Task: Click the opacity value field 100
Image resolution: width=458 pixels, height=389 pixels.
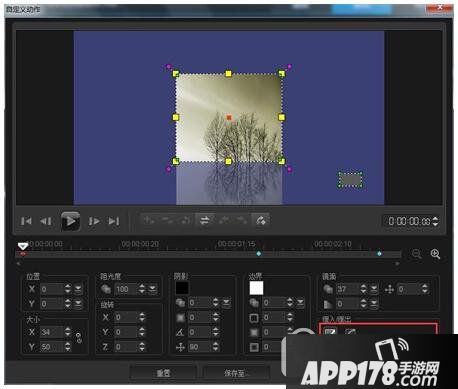Action: click(126, 289)
